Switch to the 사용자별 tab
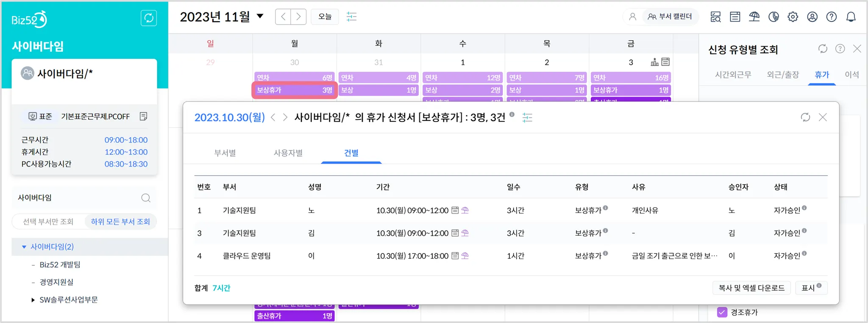Screen dimensions: 868x323 tap(288, 153)
